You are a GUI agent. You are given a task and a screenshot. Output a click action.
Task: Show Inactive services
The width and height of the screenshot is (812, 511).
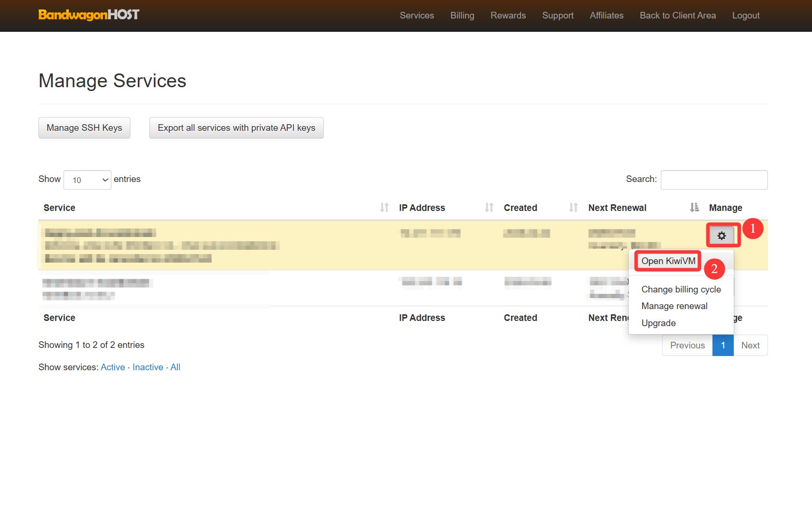click(148, 367)
